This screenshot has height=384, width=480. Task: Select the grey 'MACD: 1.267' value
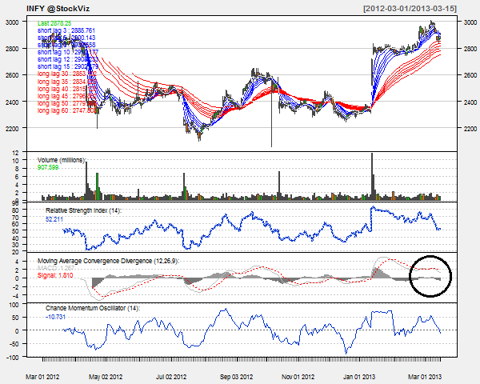[x=56, y=268]
